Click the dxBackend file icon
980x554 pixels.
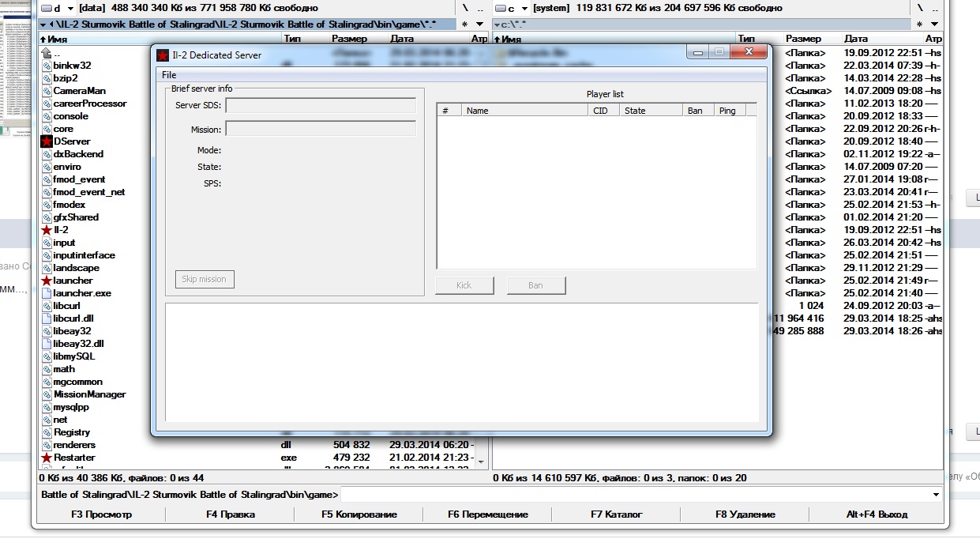47,154
